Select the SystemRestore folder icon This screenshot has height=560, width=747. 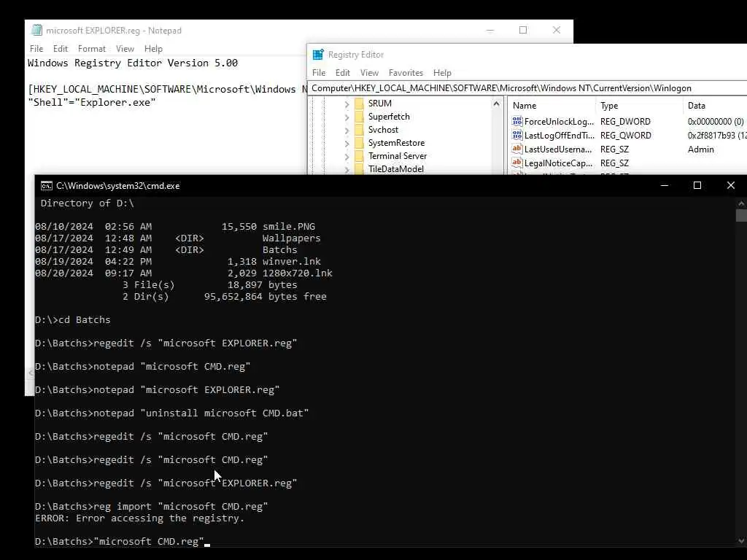click(x=359, y=143)
